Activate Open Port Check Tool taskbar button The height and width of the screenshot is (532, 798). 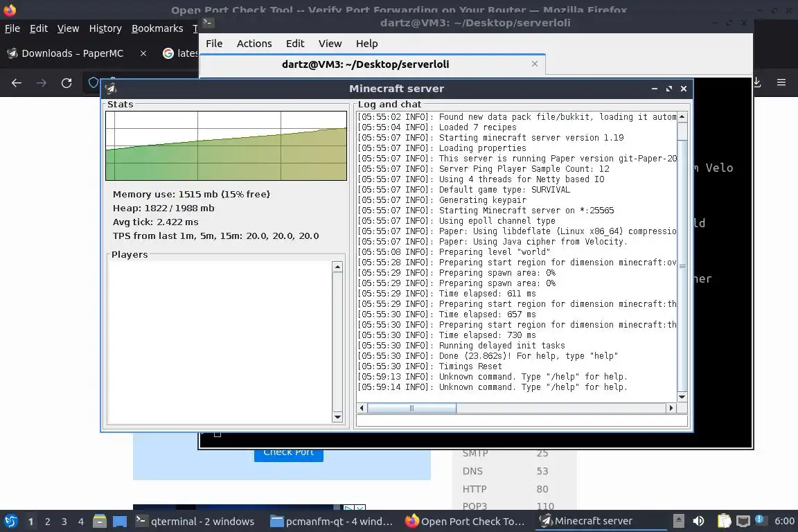(x=465, y=522)
